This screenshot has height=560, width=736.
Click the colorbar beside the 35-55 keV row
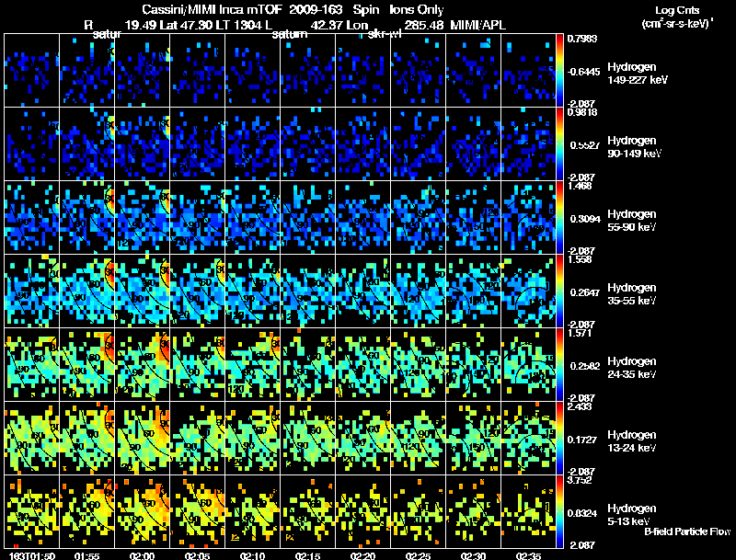[559, 291]
